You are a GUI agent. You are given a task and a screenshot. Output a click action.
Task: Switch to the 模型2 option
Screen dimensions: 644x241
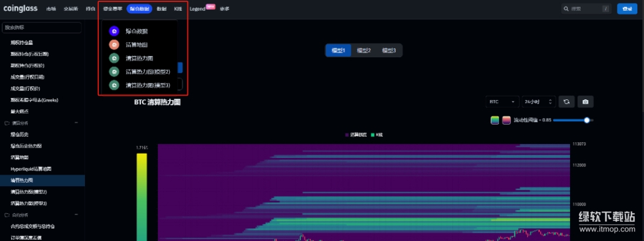coord(363,51)
